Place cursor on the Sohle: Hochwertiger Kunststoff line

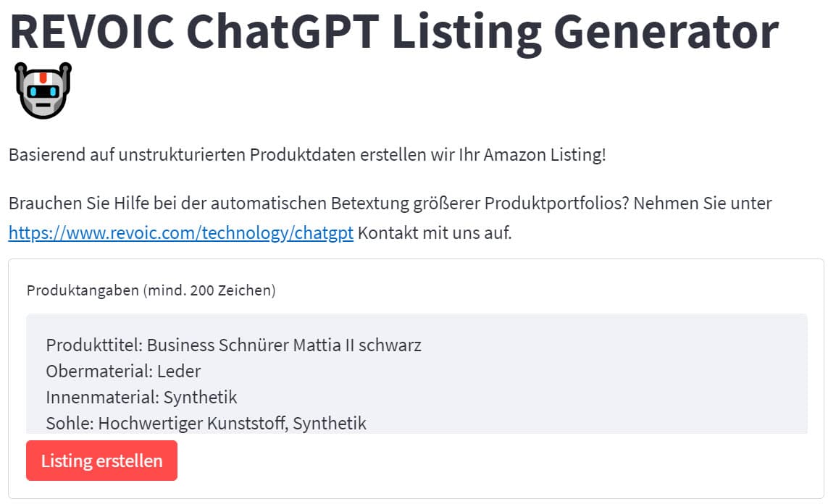(x=206, y=423)
